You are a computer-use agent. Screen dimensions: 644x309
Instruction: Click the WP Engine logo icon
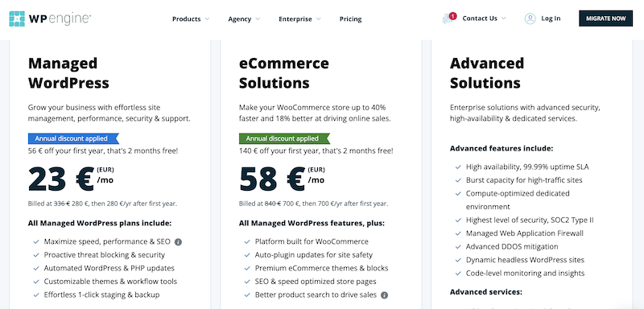point(17,19)
